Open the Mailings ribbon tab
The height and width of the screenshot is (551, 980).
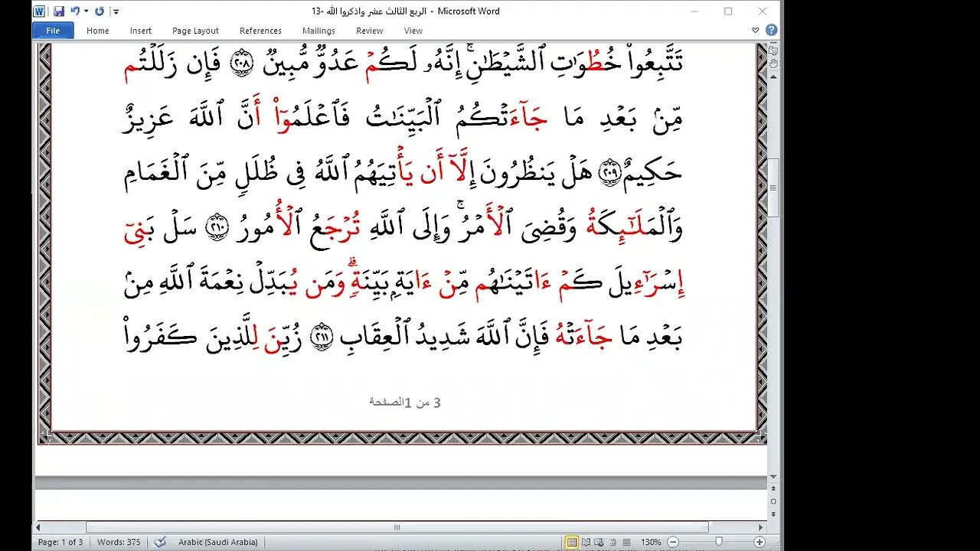coord(318,31)
